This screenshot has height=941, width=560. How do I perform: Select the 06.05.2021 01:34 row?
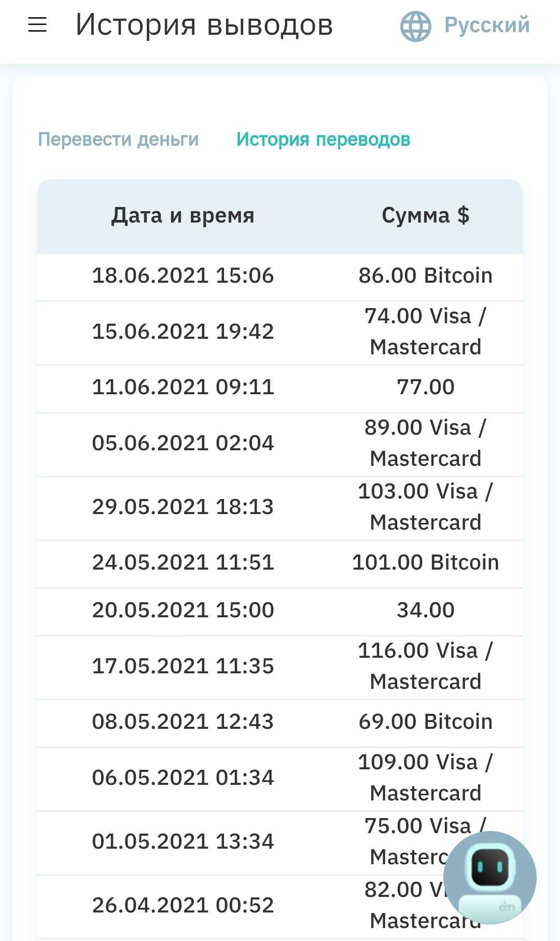(x=280, y=779)
